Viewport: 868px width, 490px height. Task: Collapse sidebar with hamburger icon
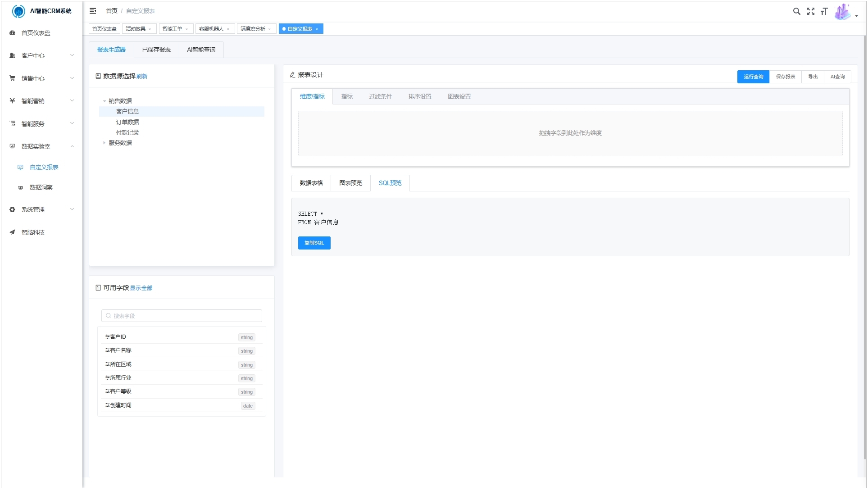point(93,11)
